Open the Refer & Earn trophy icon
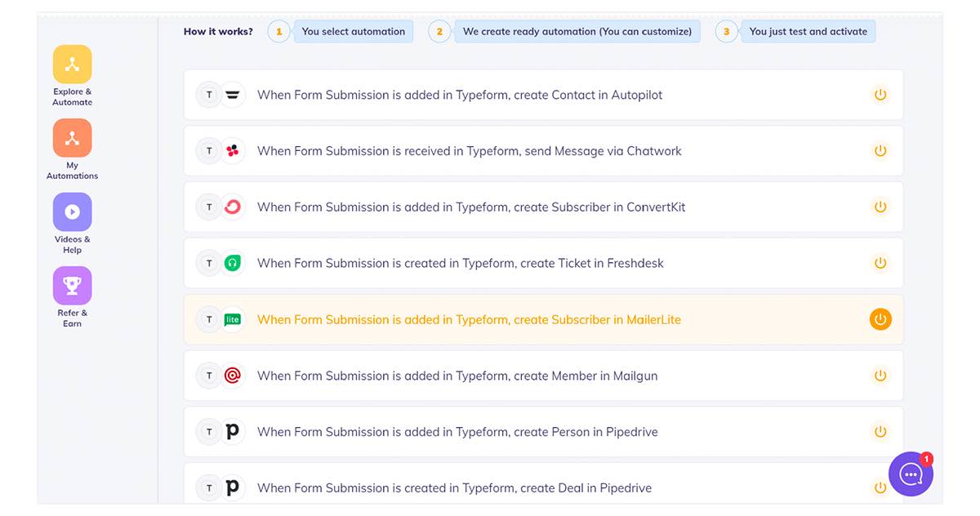The width and height of the screenshot is (980, 516). 72,286
